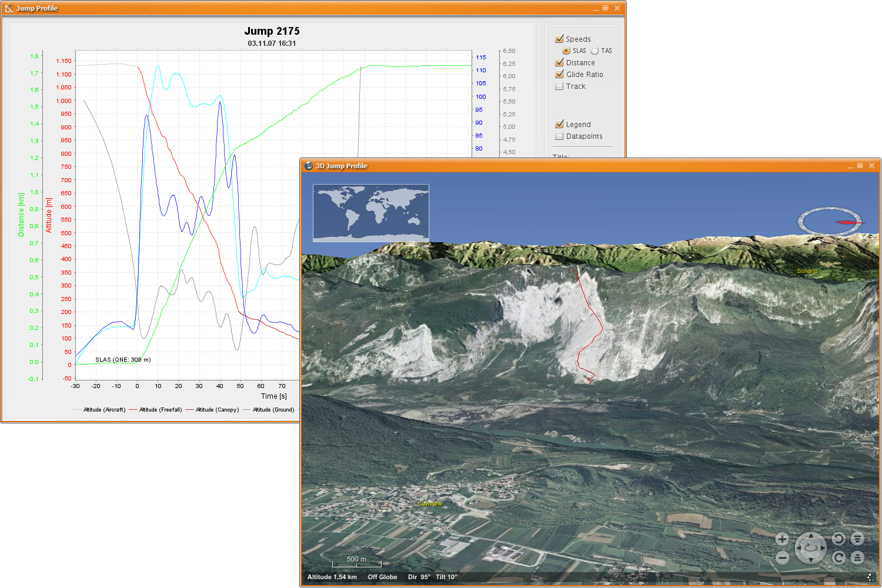Select the TAS radio button
Screen dimensions: 882x588
tap(594, 51)
